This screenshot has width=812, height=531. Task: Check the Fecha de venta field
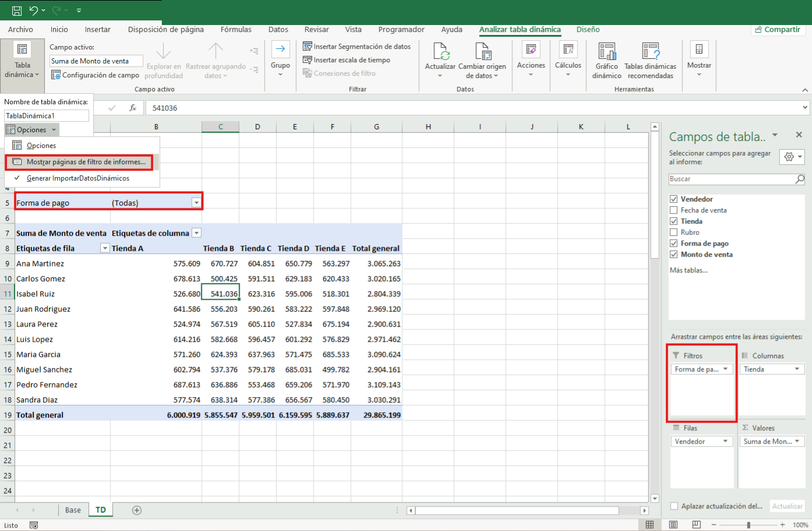point(673,210)
